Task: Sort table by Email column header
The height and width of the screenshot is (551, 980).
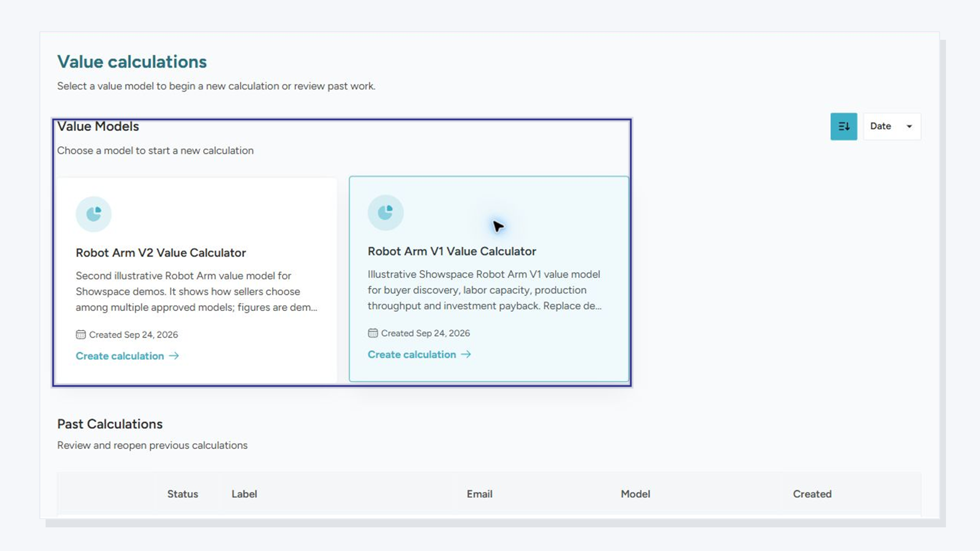Action: point(480,494)
